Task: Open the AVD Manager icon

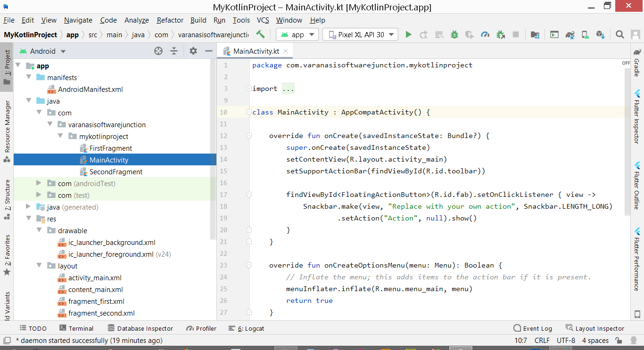Action: 585,34
